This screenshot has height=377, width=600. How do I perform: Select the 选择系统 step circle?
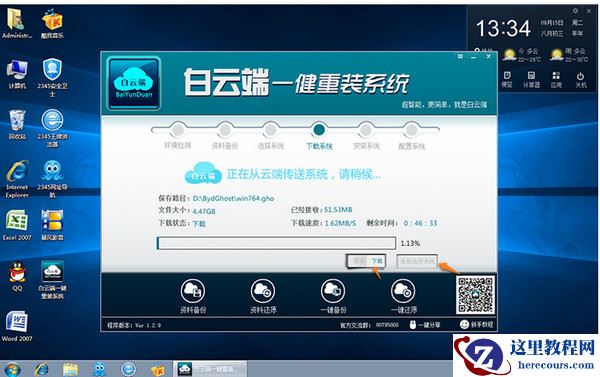pos(271,130)
